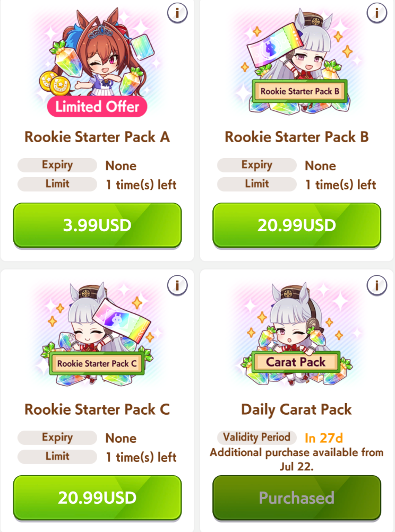The width and height of the screenshot is (395, 532).
Task: Select the Rookie Starter Pack B title
Action: [x=296, y=137]
